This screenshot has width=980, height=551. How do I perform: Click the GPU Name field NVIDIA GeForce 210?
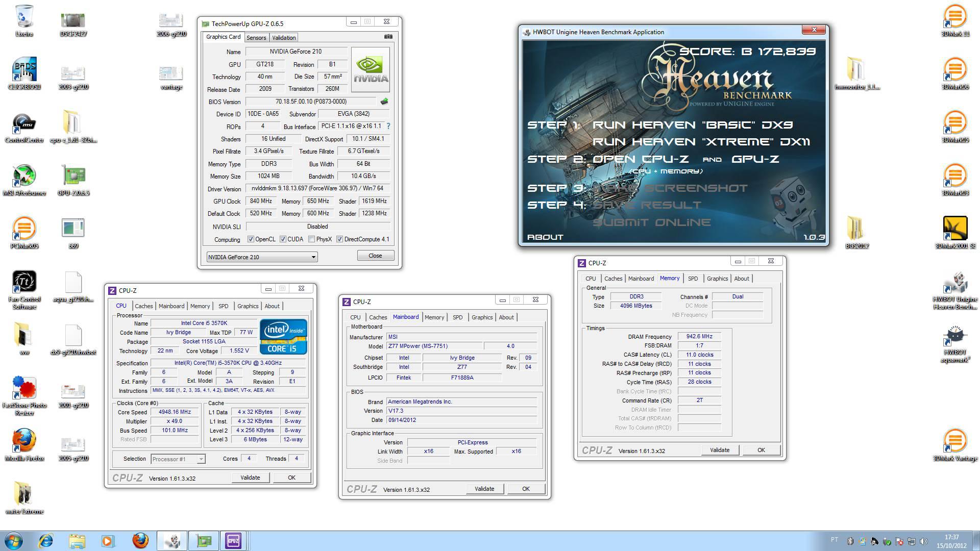296,52
